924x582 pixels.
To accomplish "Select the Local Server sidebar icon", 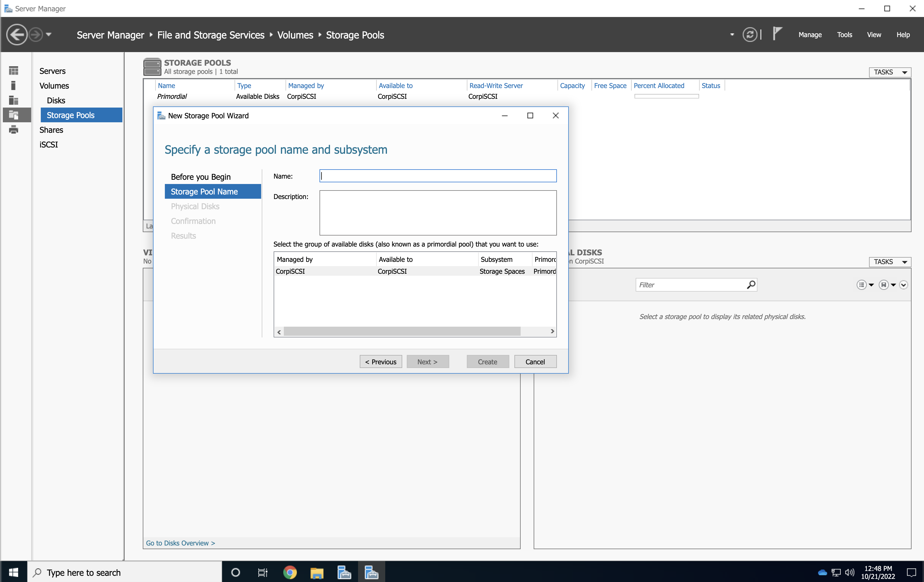I will coord(13,85).
